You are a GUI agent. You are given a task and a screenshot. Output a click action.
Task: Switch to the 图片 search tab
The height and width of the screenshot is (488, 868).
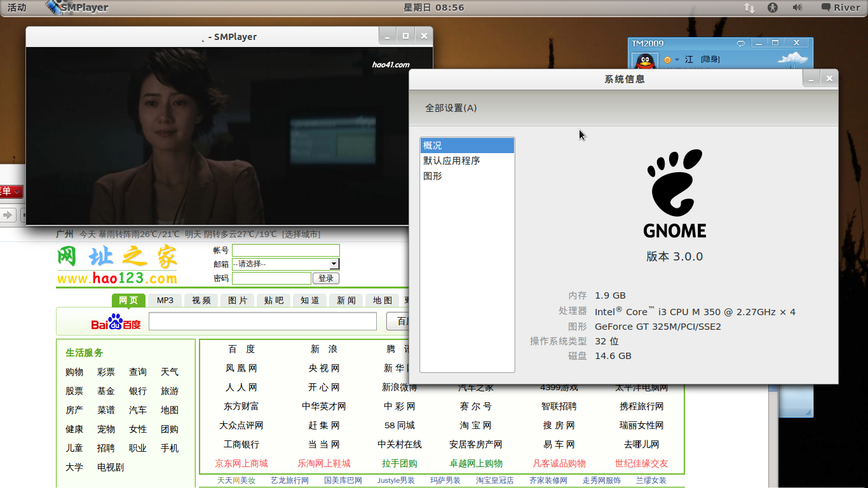[238, 300]
